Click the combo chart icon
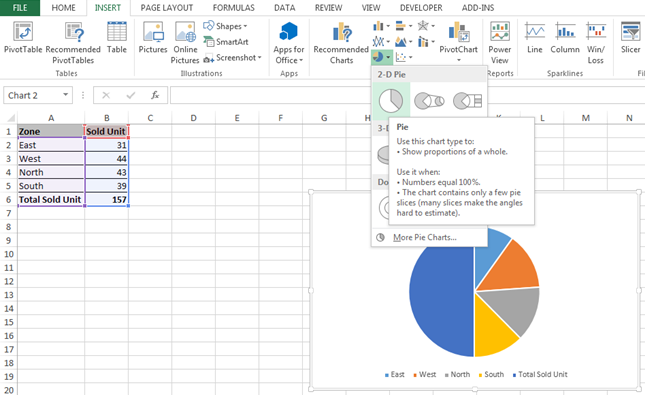This screenshot has width=645, height=395. [423, 42]
